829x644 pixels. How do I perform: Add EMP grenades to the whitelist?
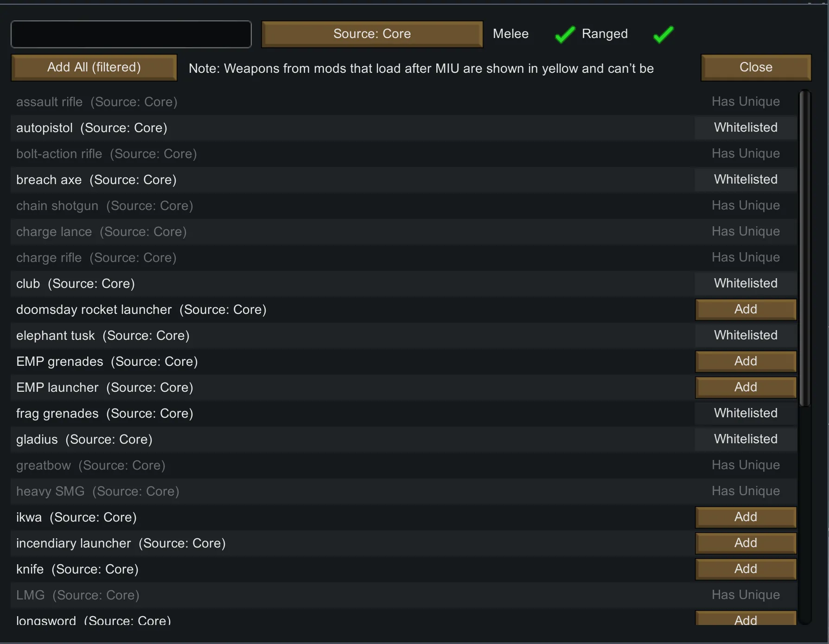pyautogui.click(x=746, y=361)
